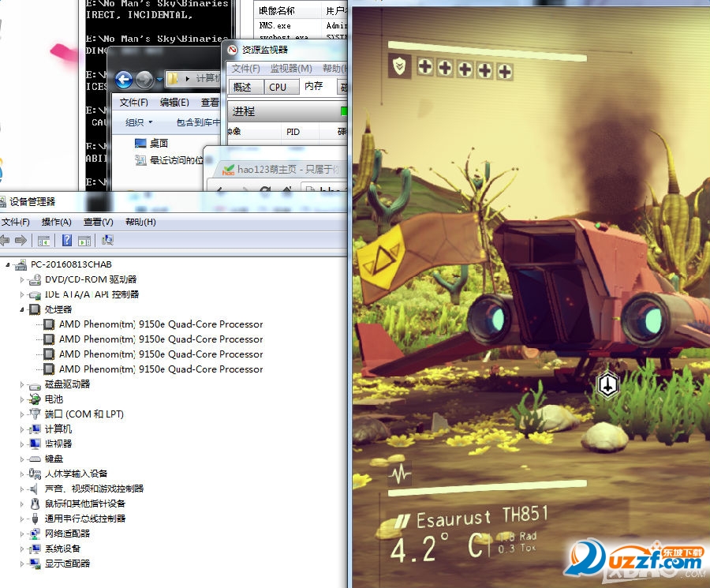710x588 pixels.
Task: Select 声音、视频和游戏控制器 category
Action: coord(94,489)
